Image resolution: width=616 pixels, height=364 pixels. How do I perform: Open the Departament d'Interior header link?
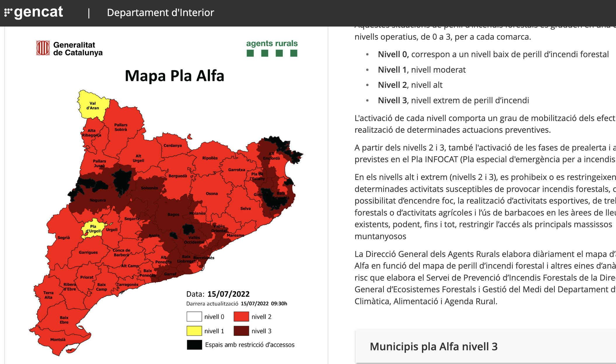click(x=160, y=13)
